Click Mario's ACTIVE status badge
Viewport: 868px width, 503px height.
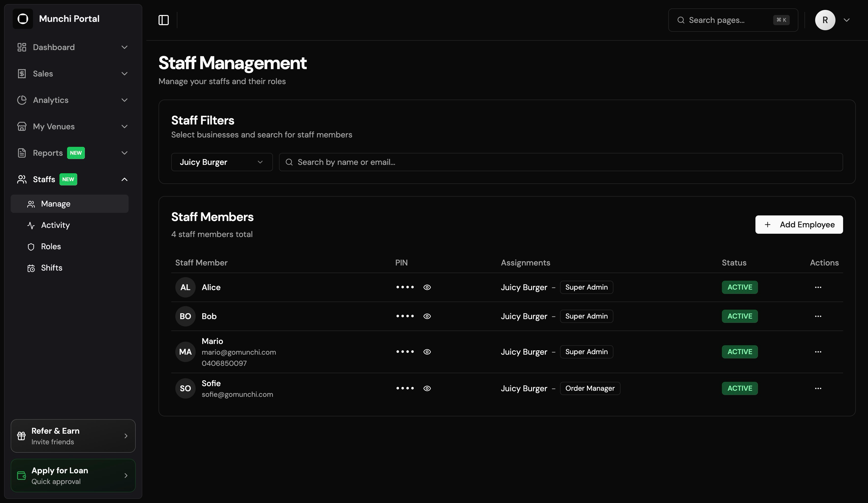pos(739,352)
